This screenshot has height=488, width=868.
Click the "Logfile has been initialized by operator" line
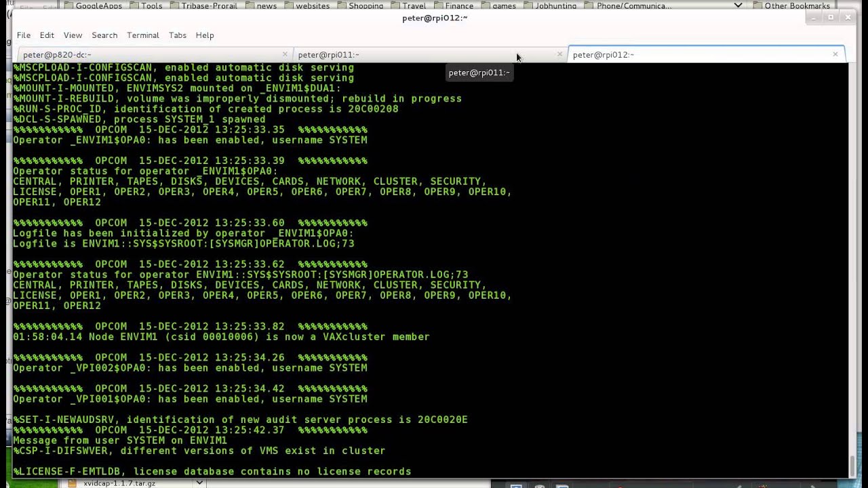click(x=184, y=233)
